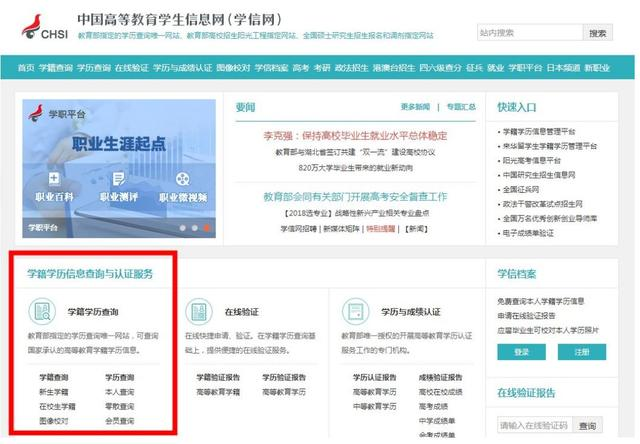Open 中国研究生招生信息网 quick link
640x444 pixels.
pos(539,175)
